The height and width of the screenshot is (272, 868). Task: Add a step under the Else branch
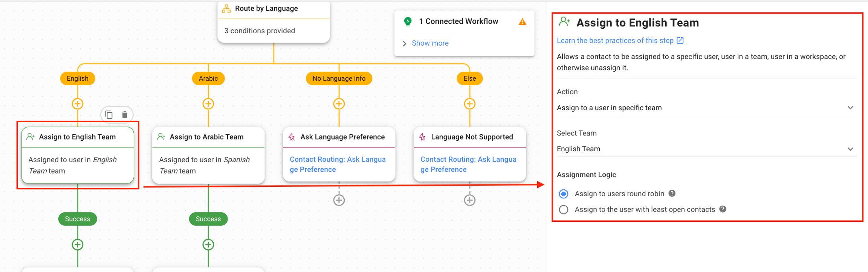(x=469, y=104)
